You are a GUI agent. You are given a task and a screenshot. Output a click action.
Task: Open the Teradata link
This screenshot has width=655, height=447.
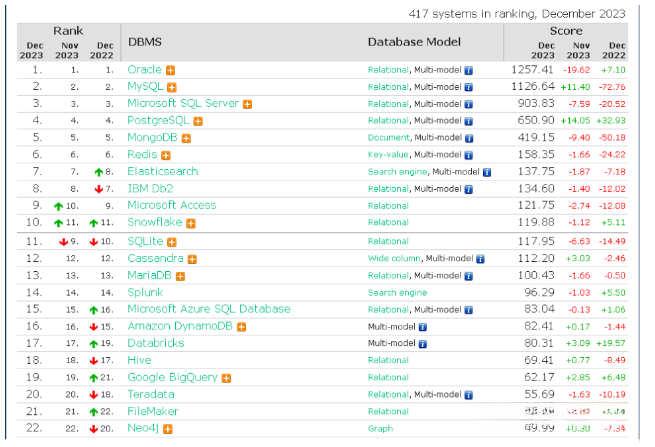[x=151, y=395]
